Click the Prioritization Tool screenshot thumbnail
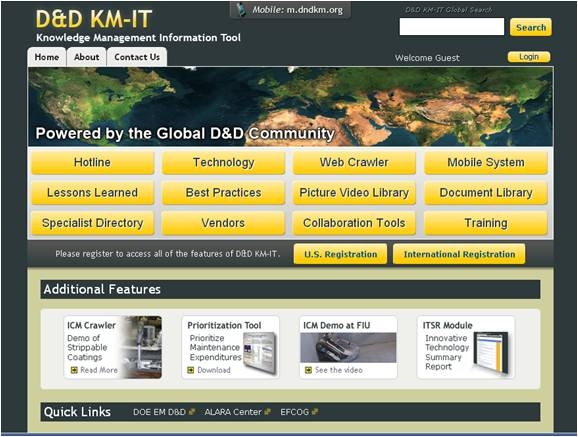This screenshot has width=578, height=437. [x=259, y=353]
